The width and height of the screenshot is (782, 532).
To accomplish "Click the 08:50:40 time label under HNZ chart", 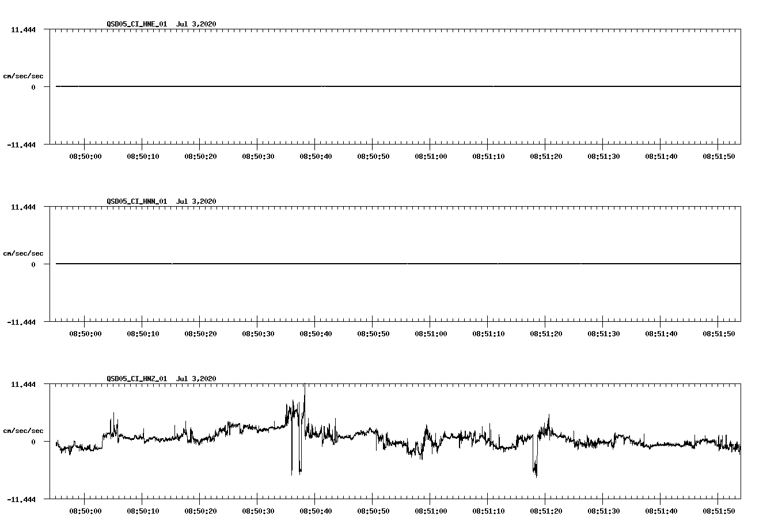I will pyautogui.click(x=316, y=511).
